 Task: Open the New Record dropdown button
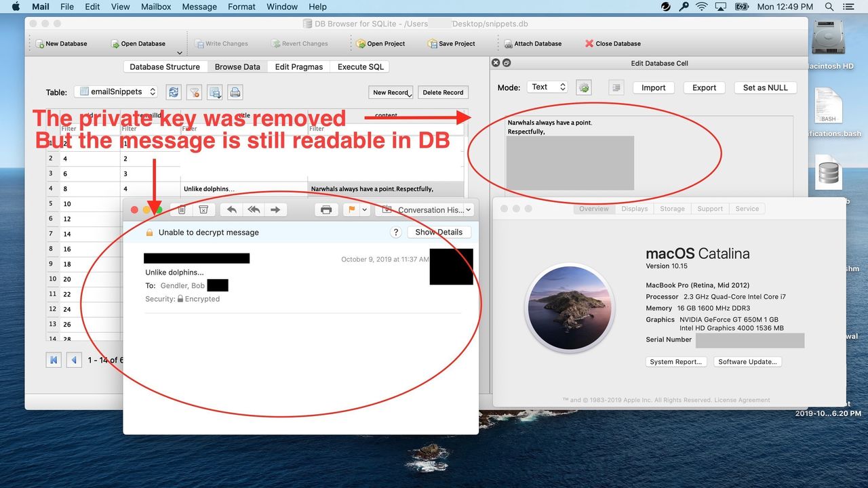pos(392,92)
